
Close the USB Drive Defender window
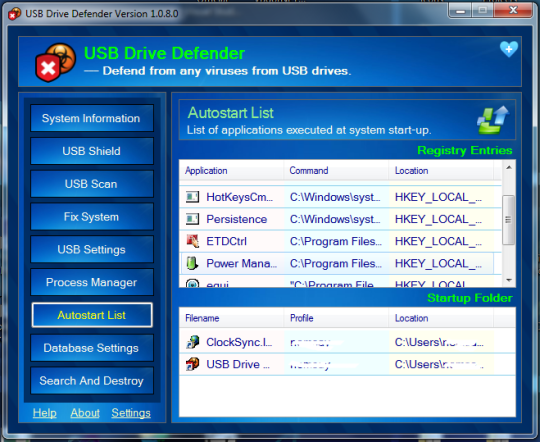513,10
